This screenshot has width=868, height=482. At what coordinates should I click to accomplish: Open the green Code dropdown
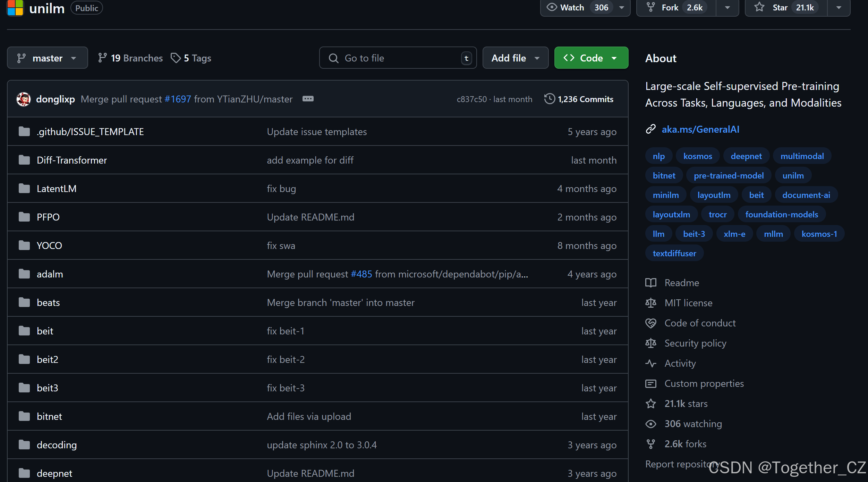pos(591,58)
